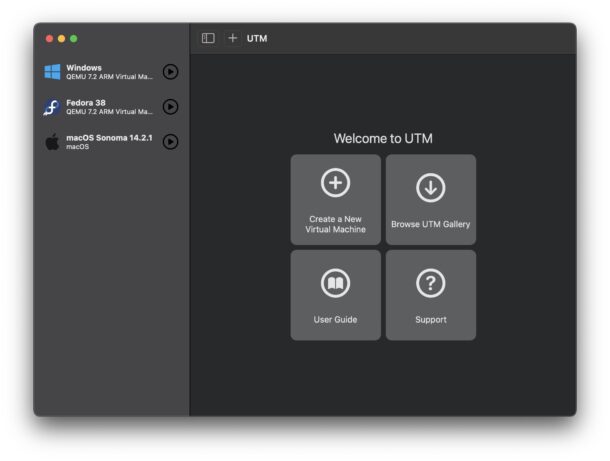This screenshot has width=610, height=461.
Task: Run the Fedora 38 virtual machine
Action: pyautogui.click(x=170, y=107)
